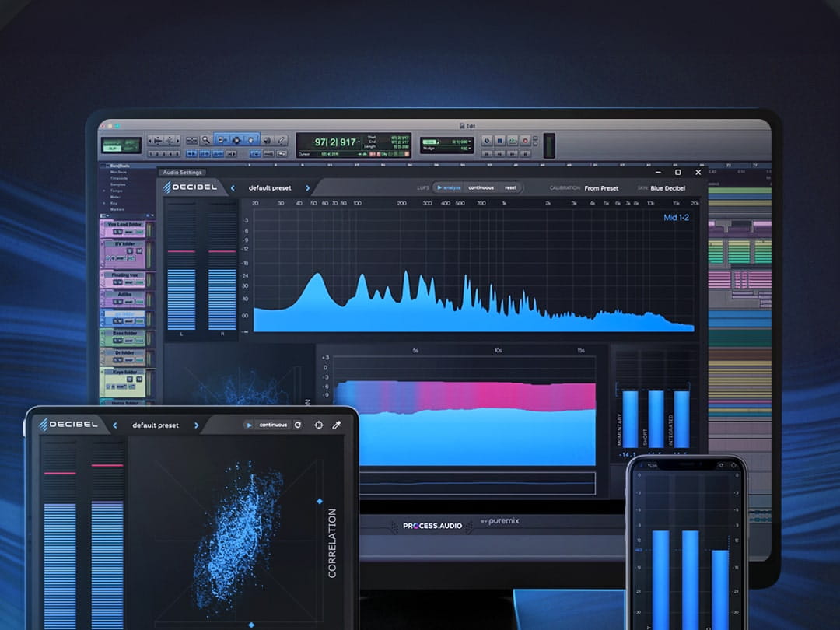The width and height of the screenshot is (840, 630).
Task: Open the Grid and Nudge value display
Action: (446, 145)
